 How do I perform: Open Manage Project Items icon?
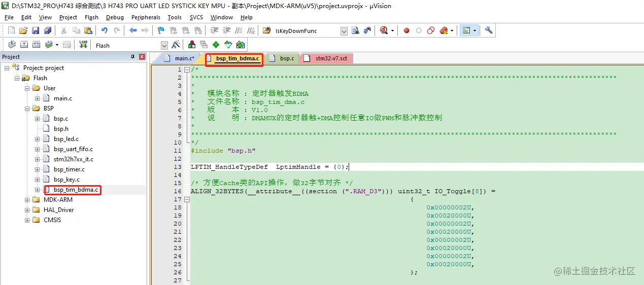click(192, 45)
